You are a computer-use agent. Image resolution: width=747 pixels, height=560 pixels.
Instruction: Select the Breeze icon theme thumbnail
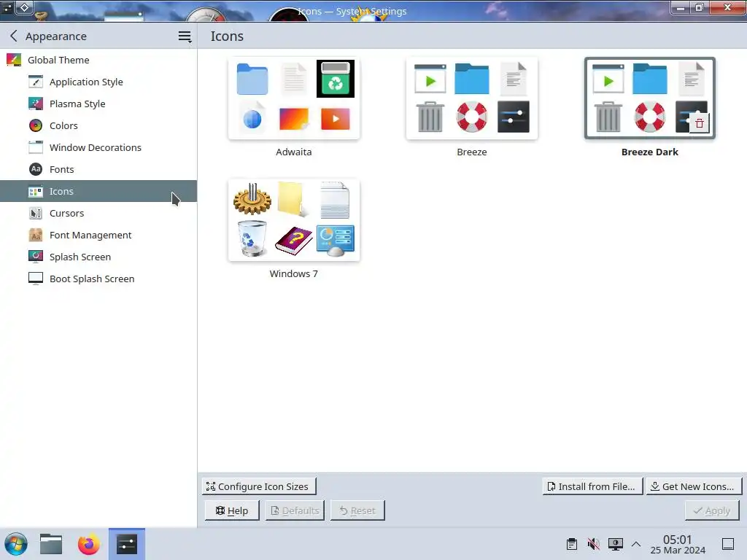(472, 98)
